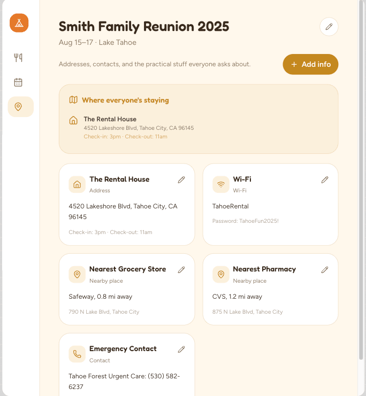Click the page's vertical scrollbar
366x396 pixels.
pyautogui.click(x=361, y=180)
